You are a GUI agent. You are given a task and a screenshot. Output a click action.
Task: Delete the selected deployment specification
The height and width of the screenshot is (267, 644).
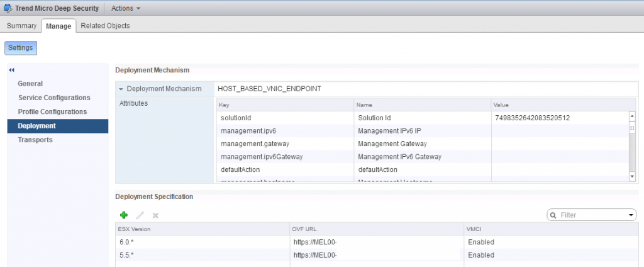(155, 215)
